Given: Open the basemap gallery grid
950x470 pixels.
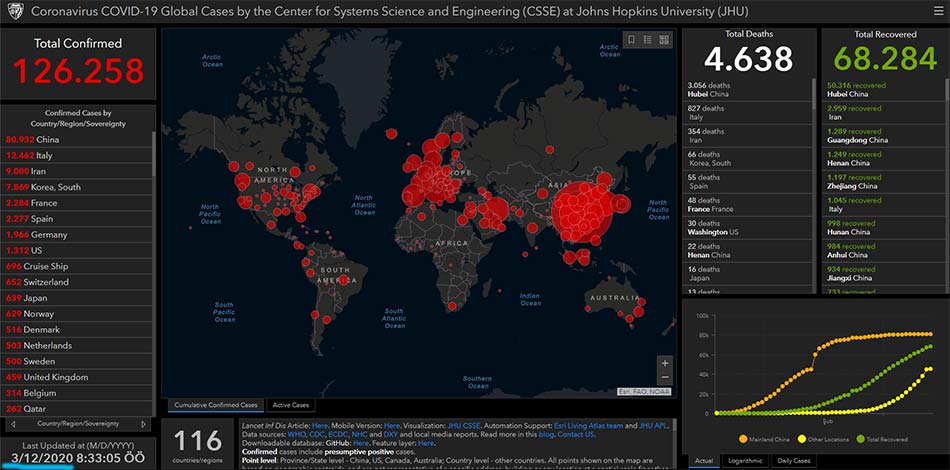Looking at the screenshot, I should click(x=664, y=40).
